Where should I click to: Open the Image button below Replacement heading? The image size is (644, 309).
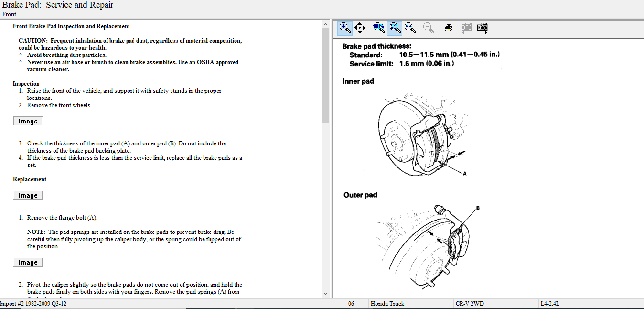[x=28, y=195]
